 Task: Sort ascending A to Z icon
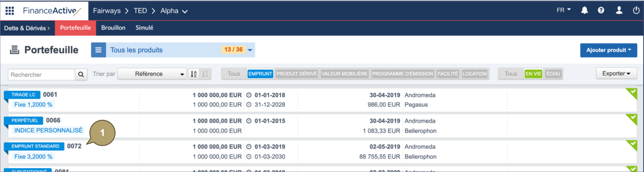[x=194, y=74]
